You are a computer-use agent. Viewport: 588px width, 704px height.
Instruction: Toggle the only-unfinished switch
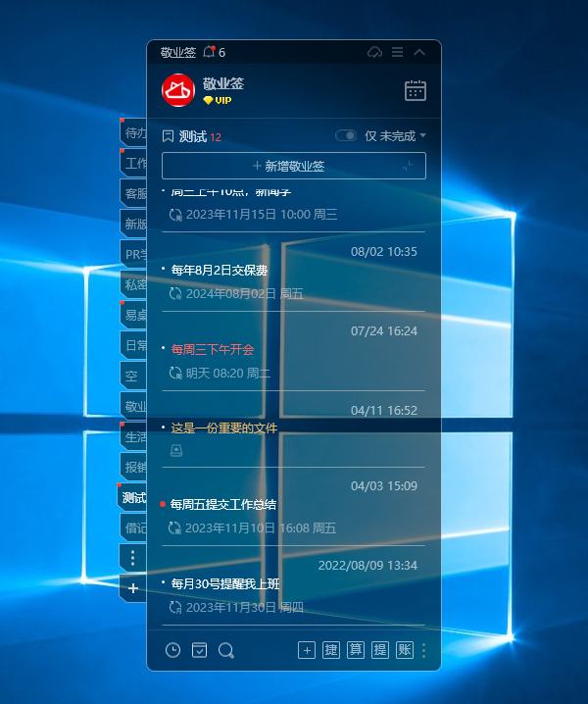(346, 135)
